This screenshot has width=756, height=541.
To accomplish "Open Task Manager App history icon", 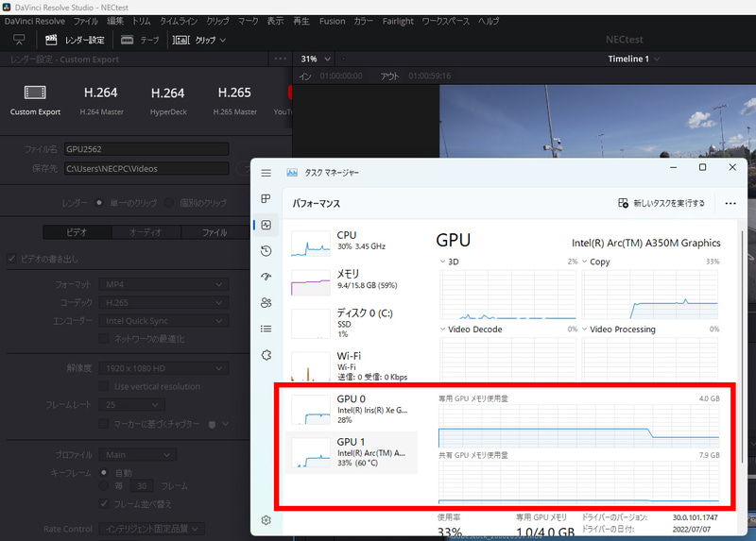I will 266,251.
